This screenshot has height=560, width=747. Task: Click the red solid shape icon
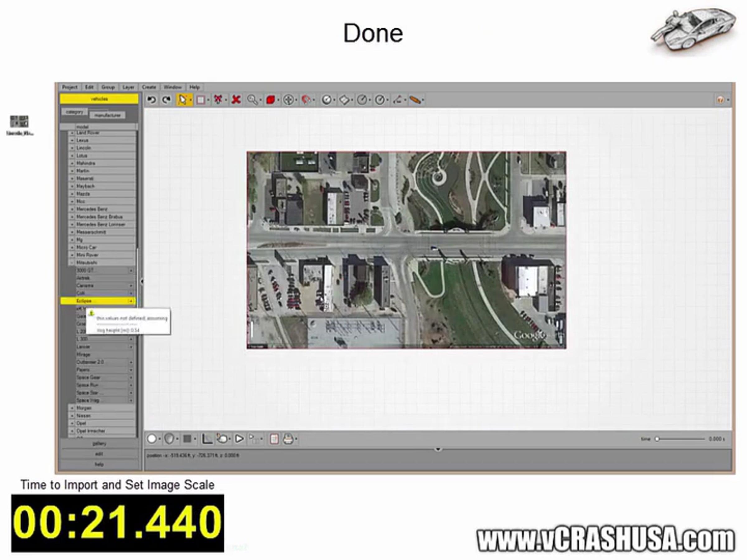coord(270,100)
